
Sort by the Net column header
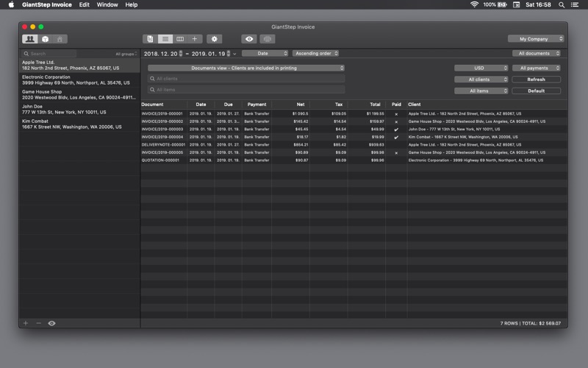pyautogui.click(x=291, y=105)
